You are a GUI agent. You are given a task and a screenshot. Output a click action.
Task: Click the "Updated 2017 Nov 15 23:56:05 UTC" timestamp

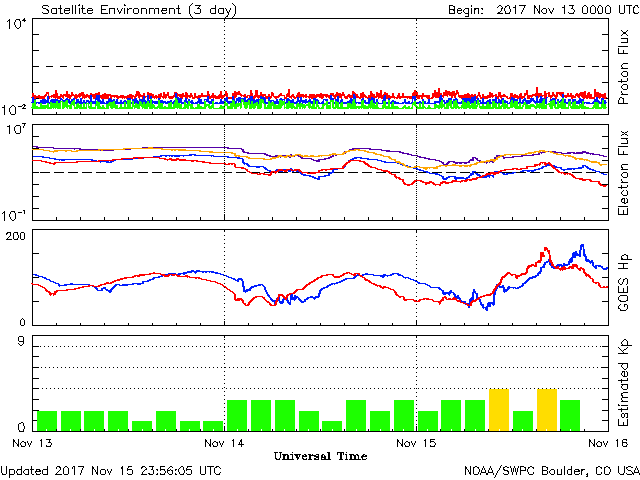point(111,471)
